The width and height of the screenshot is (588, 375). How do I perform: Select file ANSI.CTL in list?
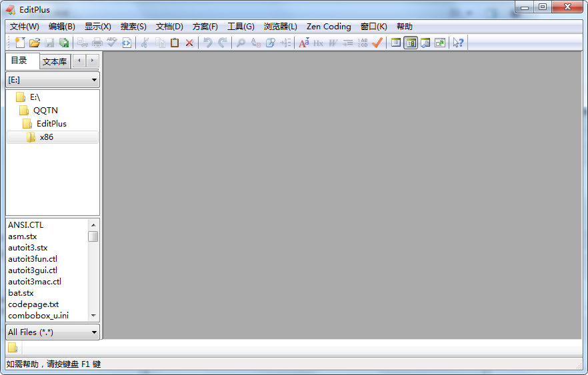[x=26, y=224]
